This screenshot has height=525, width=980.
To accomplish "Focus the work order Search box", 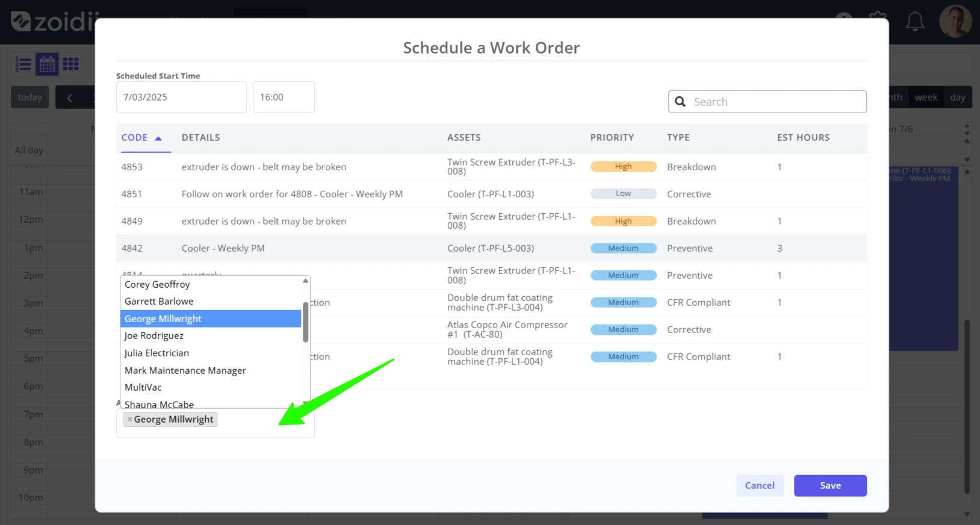I will click(x=768, y=102).
